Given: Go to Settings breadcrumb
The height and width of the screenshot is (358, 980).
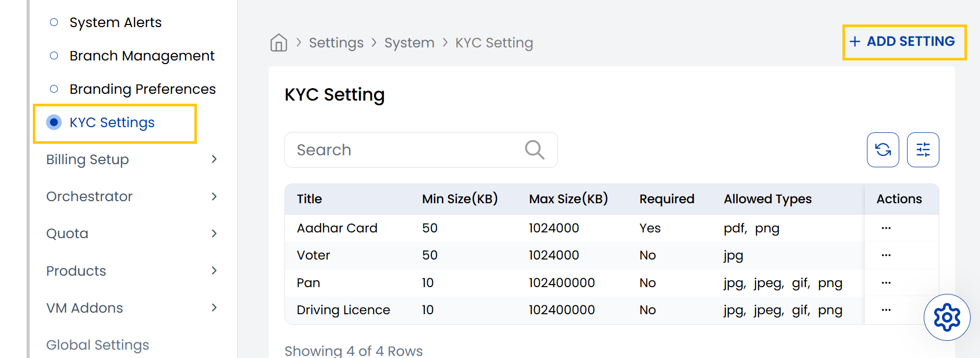Looking at the screenshot, I should point(336,43).
